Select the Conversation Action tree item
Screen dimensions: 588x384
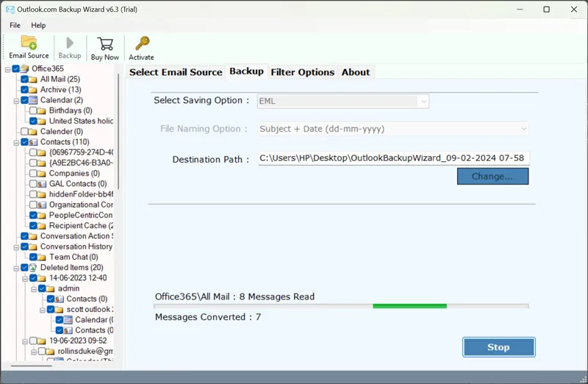coord(76,236)
